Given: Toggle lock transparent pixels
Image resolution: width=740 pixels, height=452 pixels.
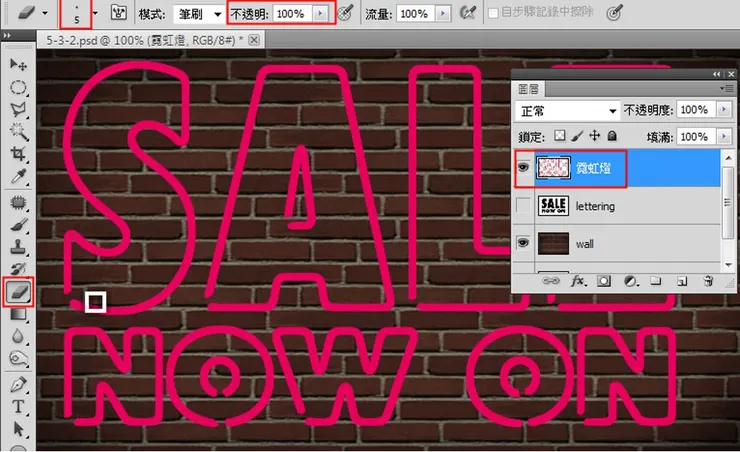Looking at the screenshot, I should (x=560, y=136).
